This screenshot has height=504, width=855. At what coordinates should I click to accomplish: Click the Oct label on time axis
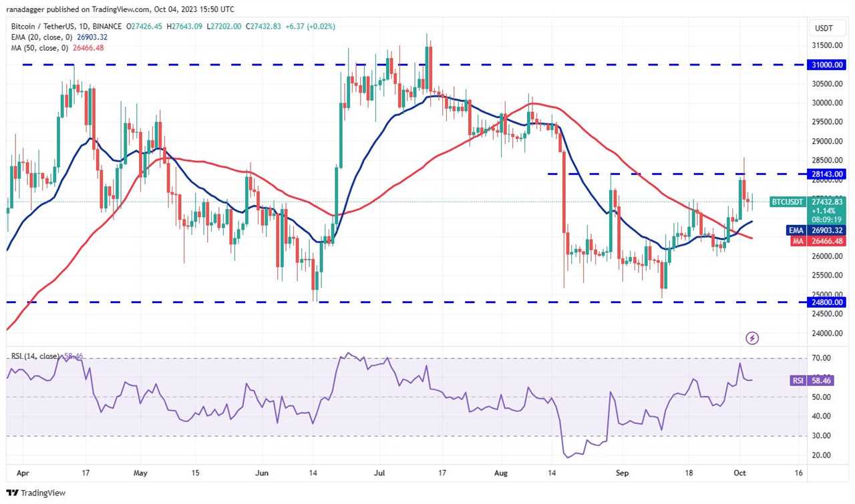click(740, 473)
